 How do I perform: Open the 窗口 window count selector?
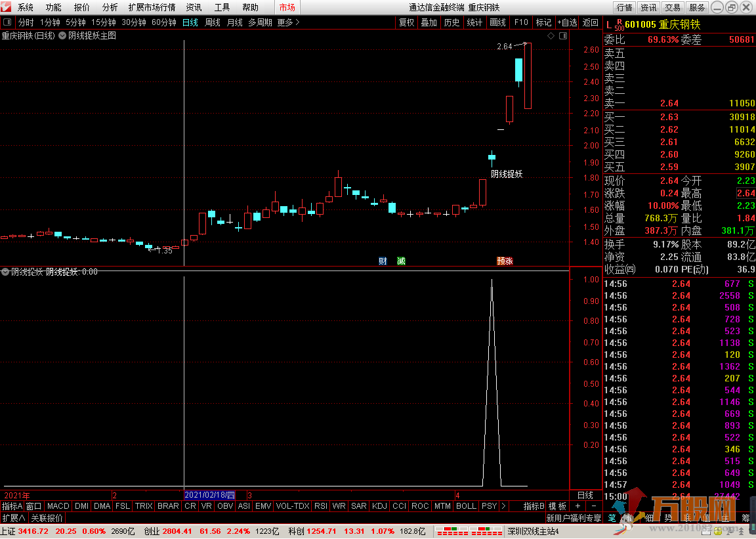click(x=34, y=506)
